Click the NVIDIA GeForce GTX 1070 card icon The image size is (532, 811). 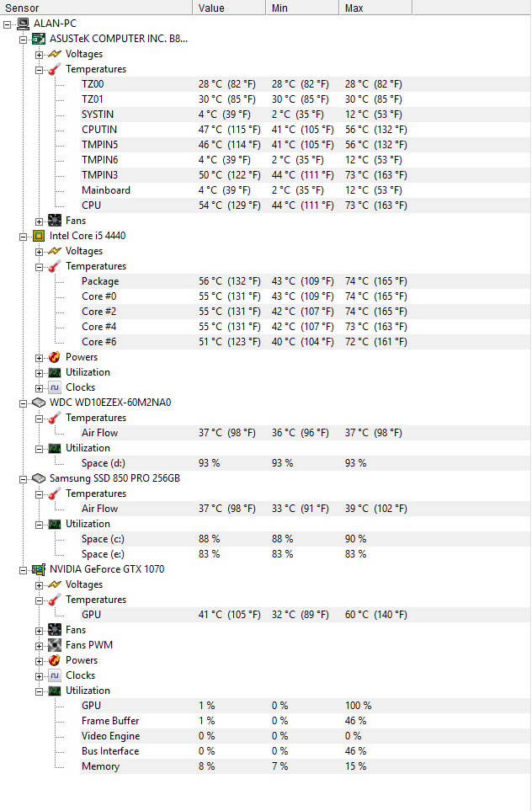(39, 569)
